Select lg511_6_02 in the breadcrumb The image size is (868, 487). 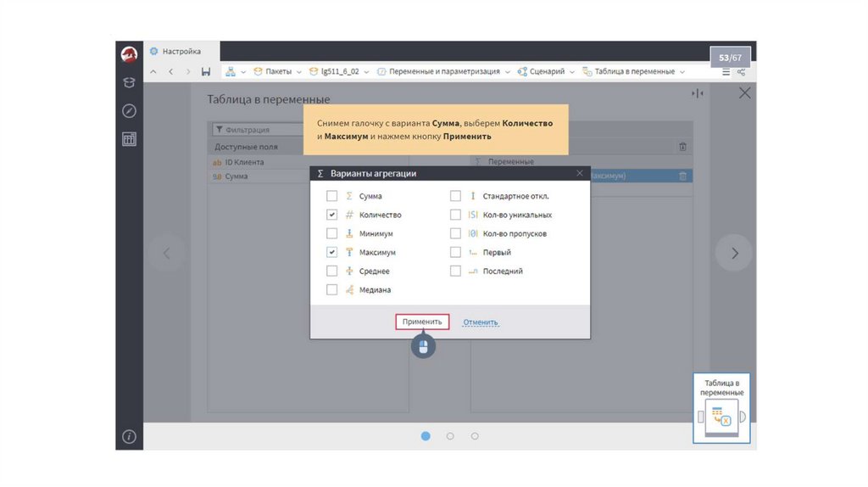click(340, 71)
